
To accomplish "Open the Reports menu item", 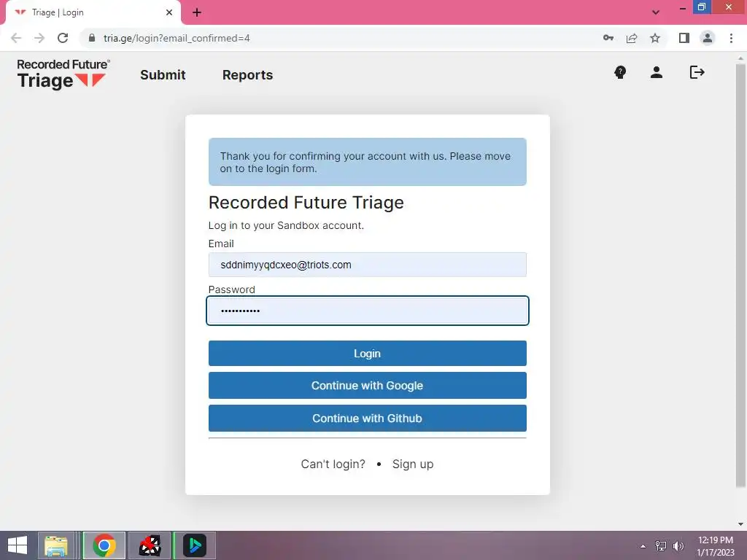I will tap(248, 75).
